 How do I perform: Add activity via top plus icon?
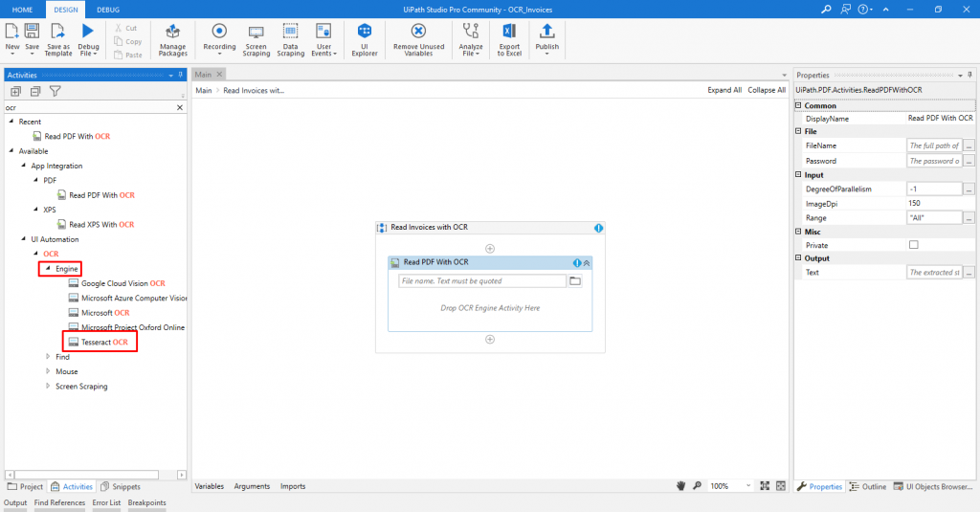click(x=490, y=249)
